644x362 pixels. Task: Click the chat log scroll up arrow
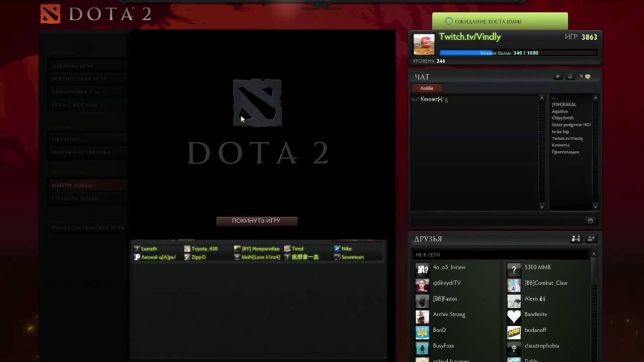(x=542, y=98)
